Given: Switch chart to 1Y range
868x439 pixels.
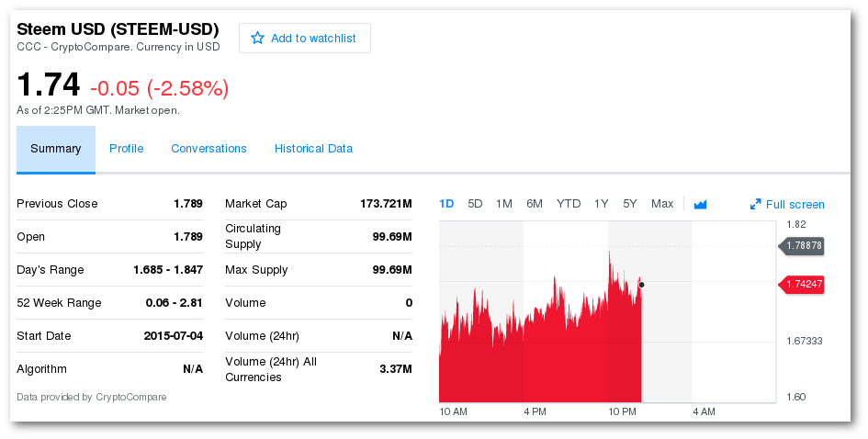Looking at the screenshot, I should [x=602, y=204].
